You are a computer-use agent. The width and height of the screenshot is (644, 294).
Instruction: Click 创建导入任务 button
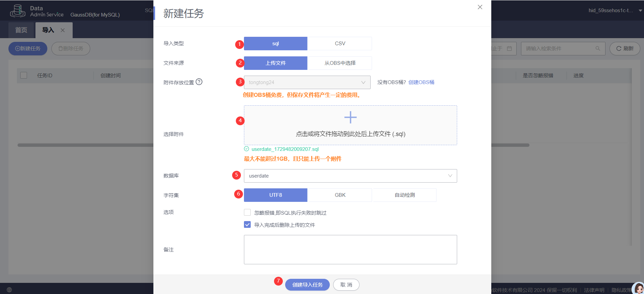pos(307,285)
